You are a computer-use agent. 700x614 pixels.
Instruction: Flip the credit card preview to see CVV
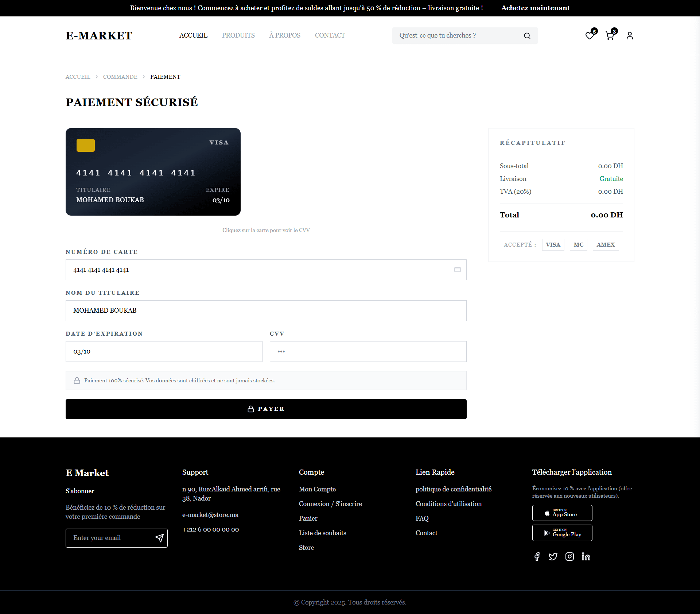tap(153, 172)
